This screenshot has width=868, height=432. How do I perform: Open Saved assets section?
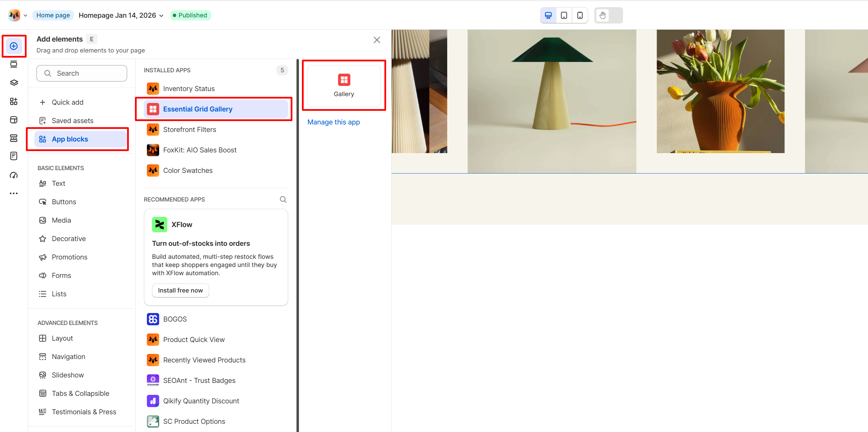(x=72, y=121)
